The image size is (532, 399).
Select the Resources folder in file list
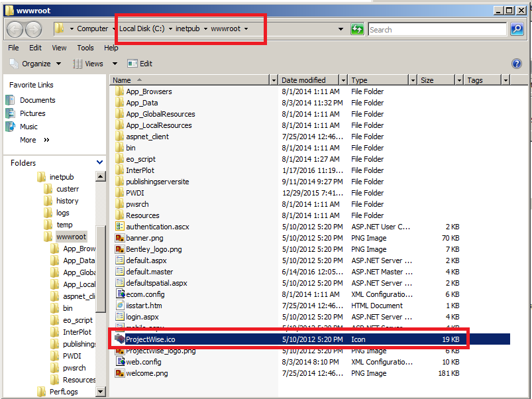click(x=142, y=215)
